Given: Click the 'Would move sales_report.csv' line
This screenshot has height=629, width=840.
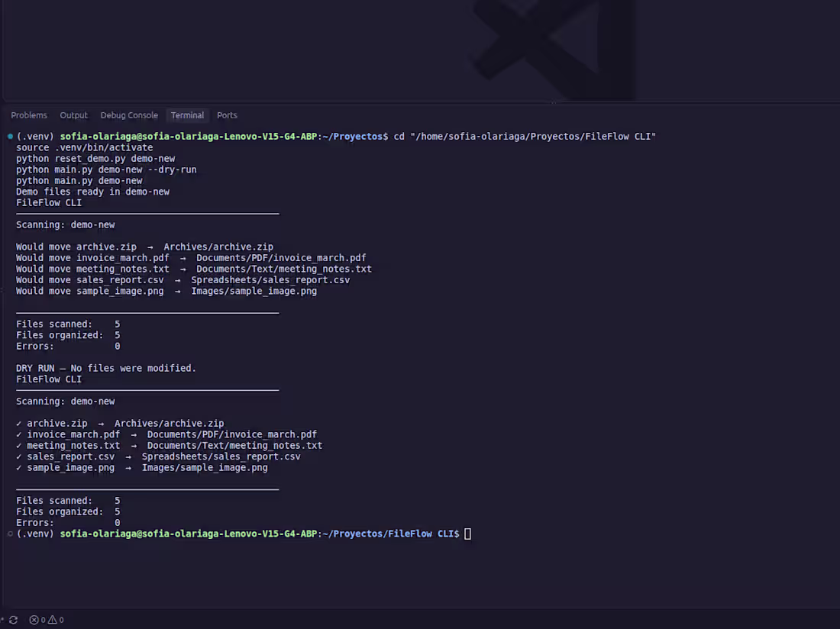Looking at the screenshot, I should [x=183, y=280].
